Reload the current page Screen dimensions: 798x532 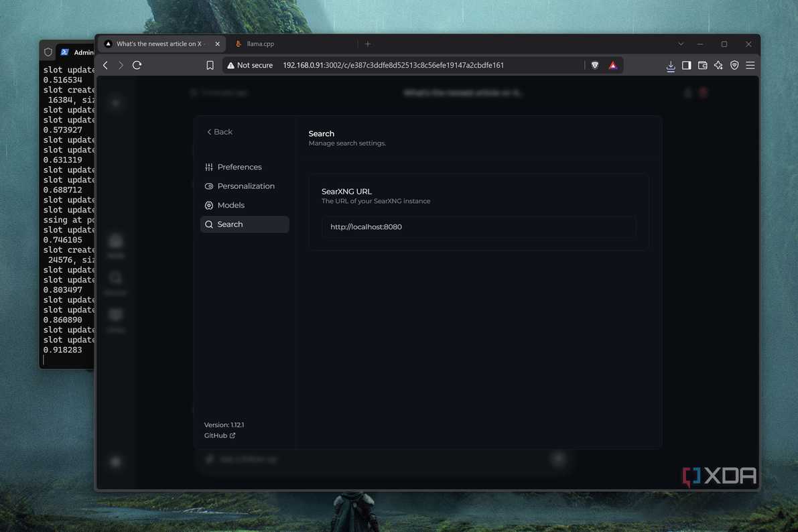click(137, 65)
